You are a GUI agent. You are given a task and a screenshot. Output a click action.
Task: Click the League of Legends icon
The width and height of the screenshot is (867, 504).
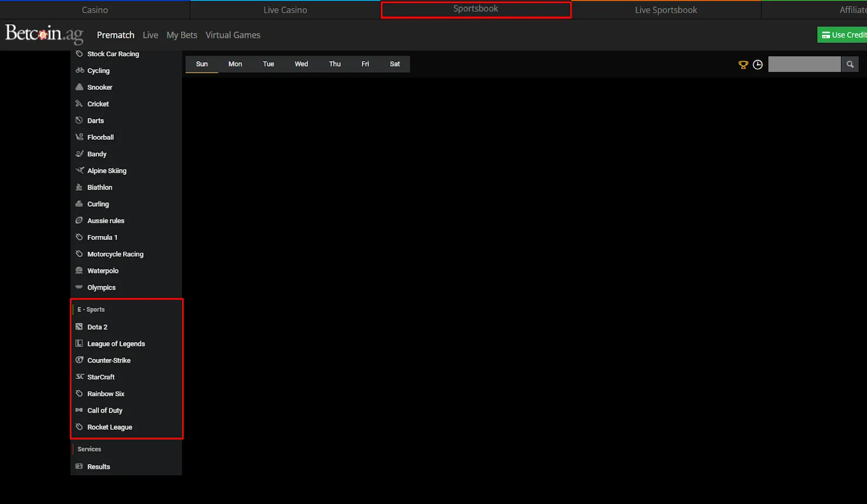[79, 343]
